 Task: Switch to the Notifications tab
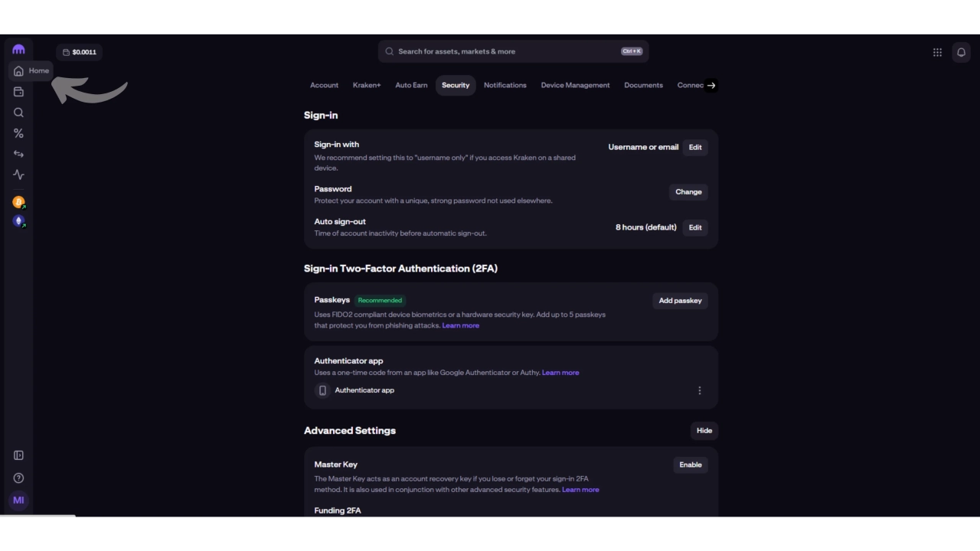(x=505, y=85)
